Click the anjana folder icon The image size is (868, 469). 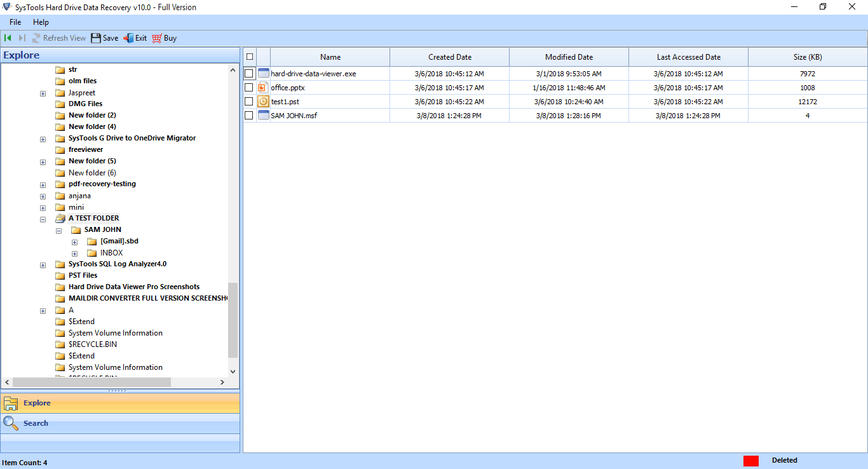pyautogui.click(x=60, y=196)
